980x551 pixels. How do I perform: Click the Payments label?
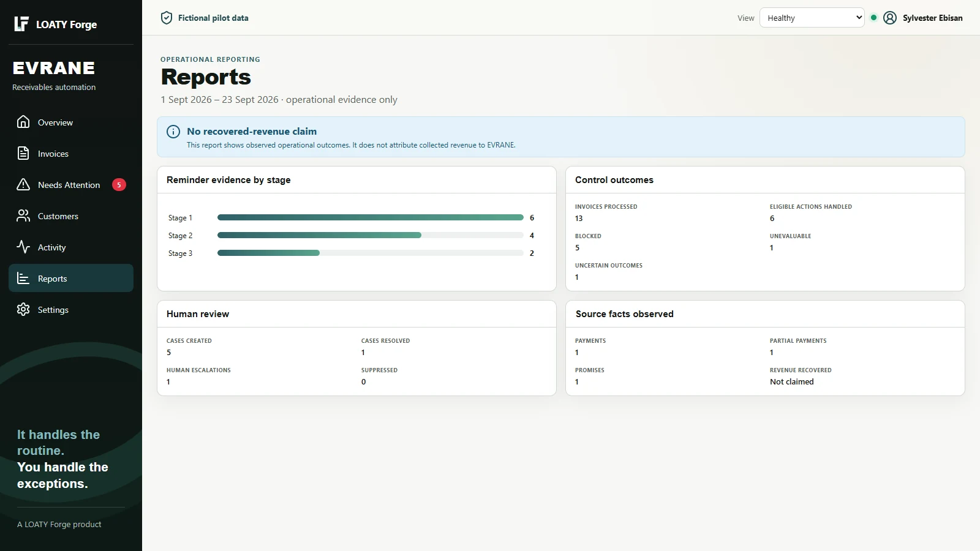point(590,340)
